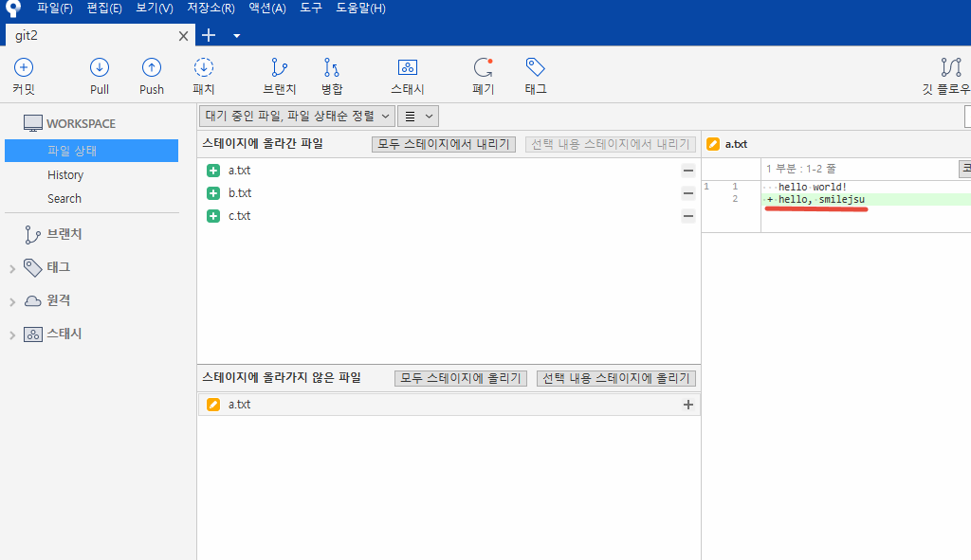Open the 액션(A) menu

[x=266, y=8]
